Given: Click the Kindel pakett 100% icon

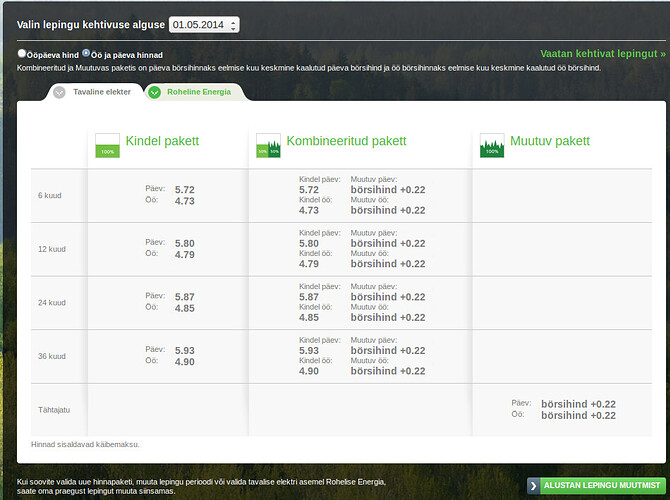Looking at the screenshot, I should tap(107, 145).
